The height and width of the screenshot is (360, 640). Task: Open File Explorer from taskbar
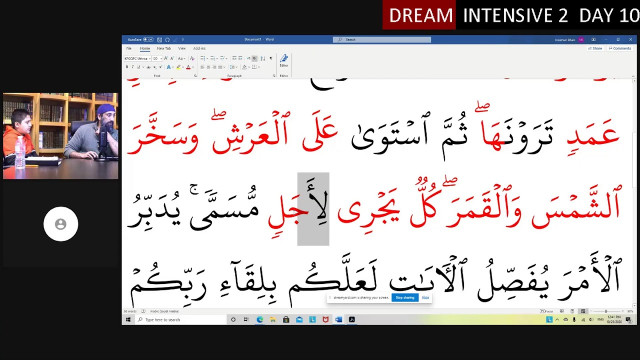click(272, 320)
